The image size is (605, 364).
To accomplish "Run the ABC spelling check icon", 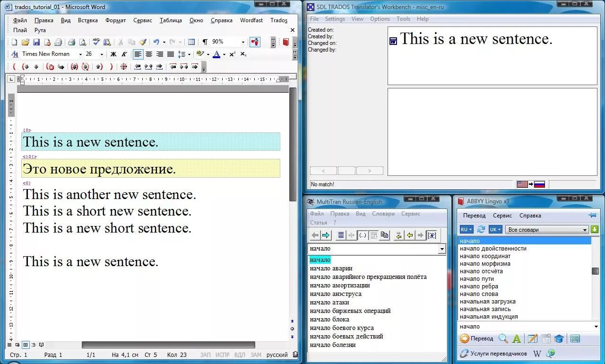I will click(x=96, y=42).
